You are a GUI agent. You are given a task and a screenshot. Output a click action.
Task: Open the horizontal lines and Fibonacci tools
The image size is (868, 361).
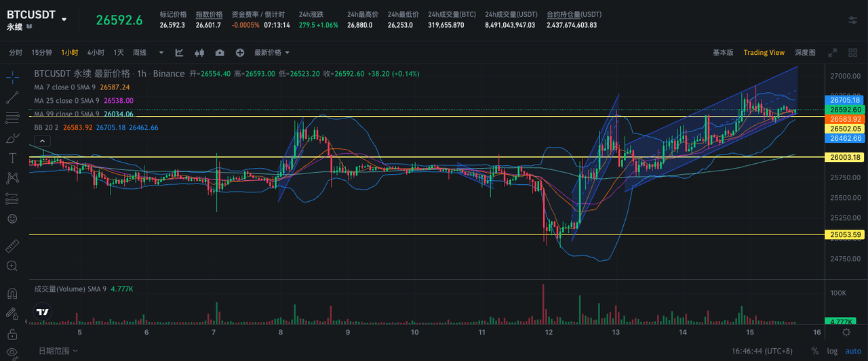(x=12, y=118)
